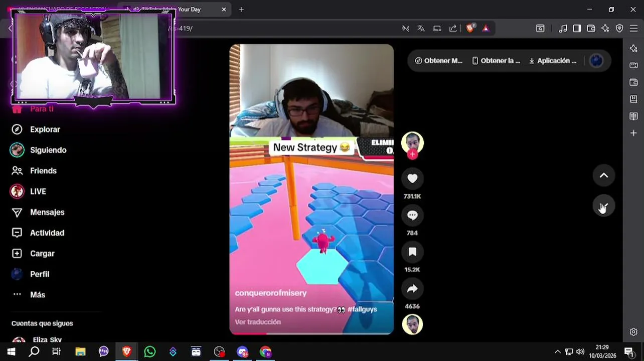Open bookmarks icon in the right sidebar
This screenshot has width=644, height=361.
coord(633,99)
